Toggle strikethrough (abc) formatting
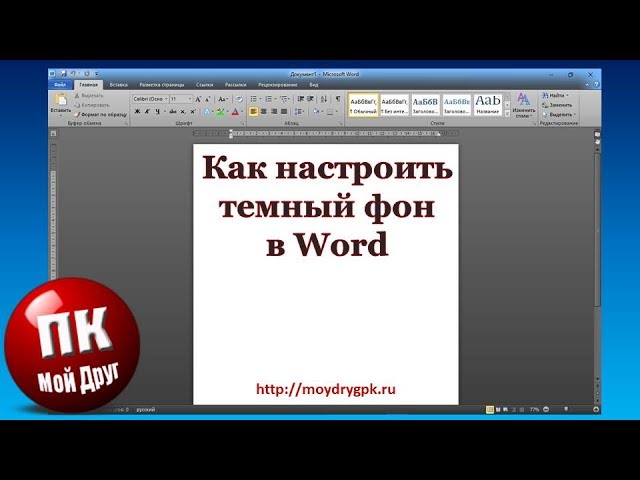 click(x=173, y=111)
